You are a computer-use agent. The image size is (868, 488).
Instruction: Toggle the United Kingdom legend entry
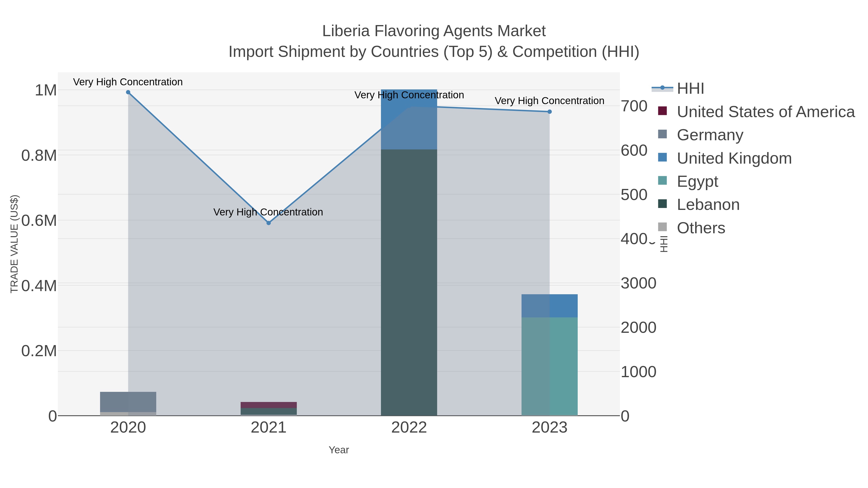pos(725,158)
